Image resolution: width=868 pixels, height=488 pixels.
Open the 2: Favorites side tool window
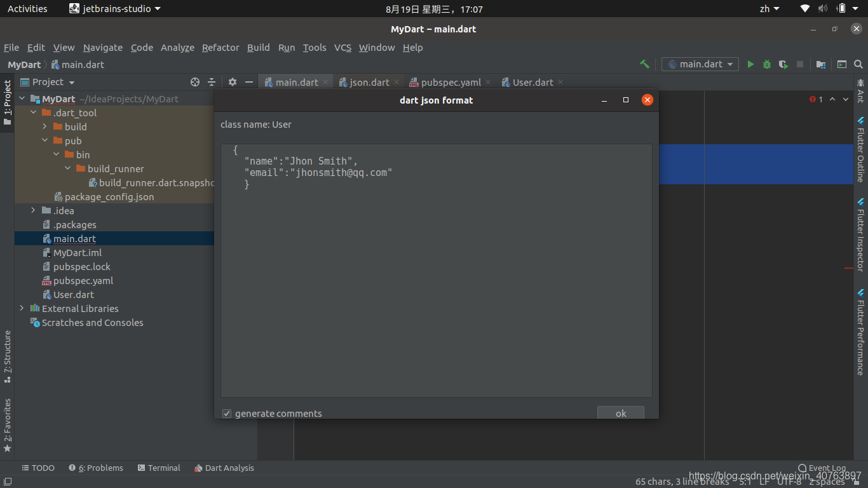(x=7, y=425)
